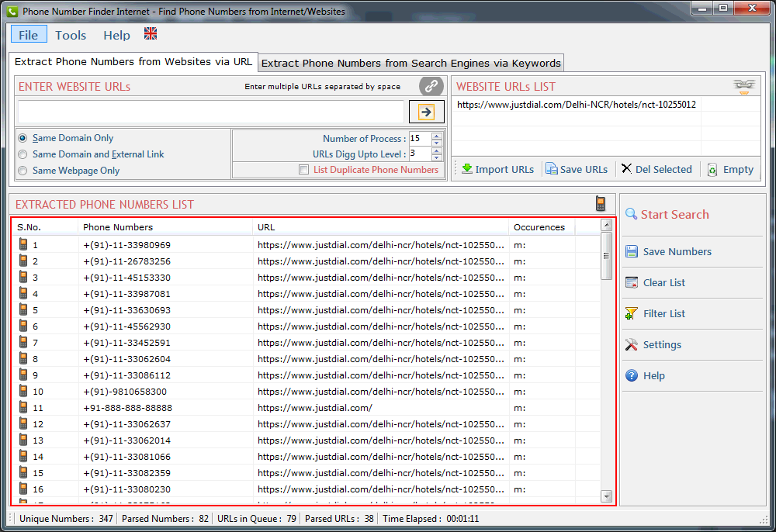
Task: Click the Clear List label
Action: (663, 282)
